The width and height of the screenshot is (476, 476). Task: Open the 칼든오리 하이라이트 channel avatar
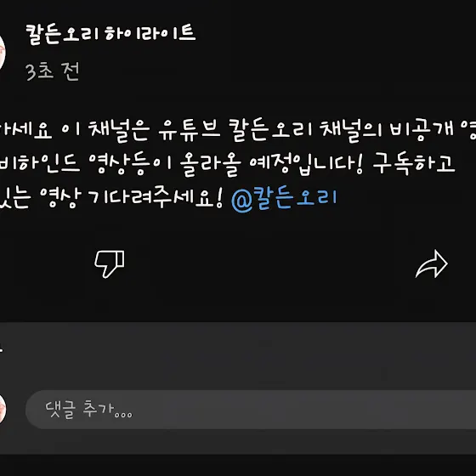pos(3,53)
